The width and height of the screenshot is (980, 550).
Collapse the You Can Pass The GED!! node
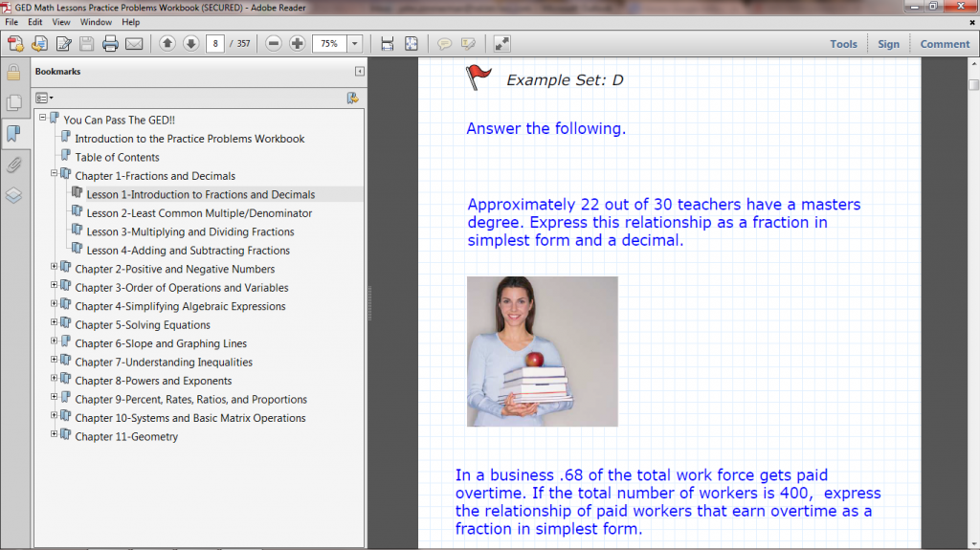click(x=42, y=118)
